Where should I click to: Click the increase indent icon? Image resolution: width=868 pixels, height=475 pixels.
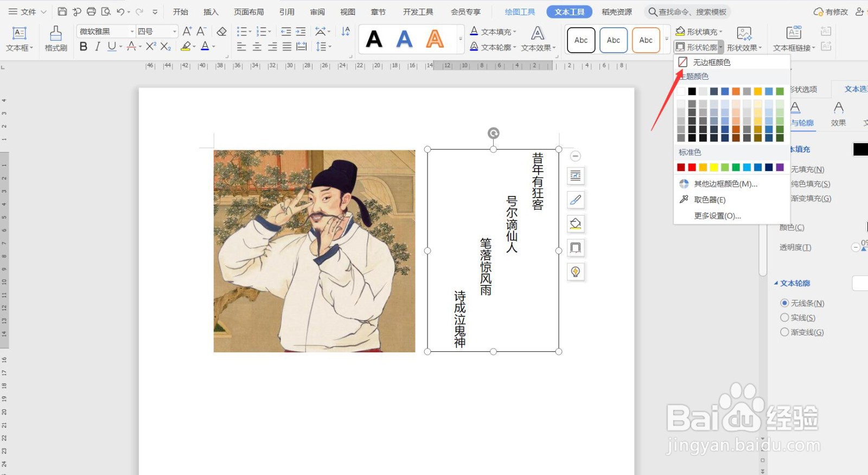tap(301, 31)
